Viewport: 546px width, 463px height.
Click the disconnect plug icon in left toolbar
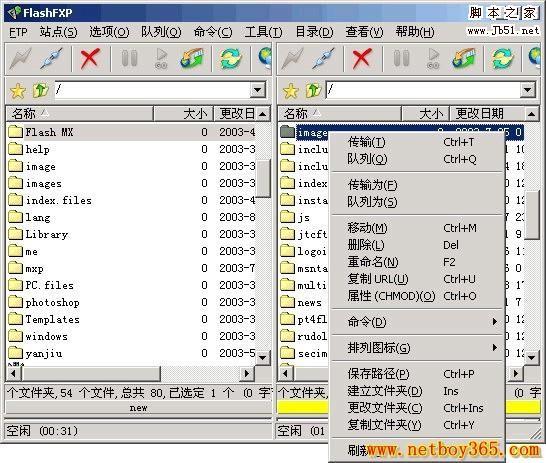coord(51,58)
